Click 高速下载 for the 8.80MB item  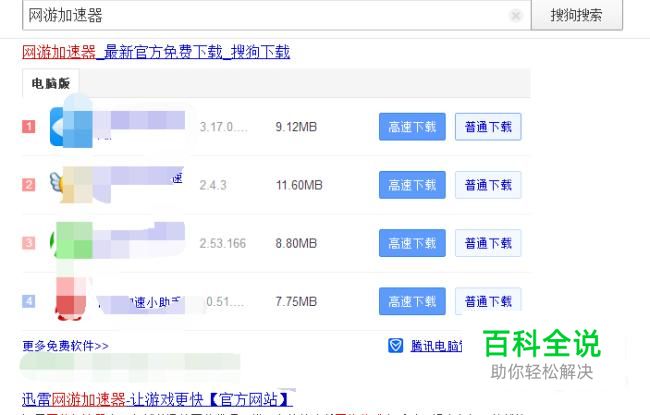412,243
